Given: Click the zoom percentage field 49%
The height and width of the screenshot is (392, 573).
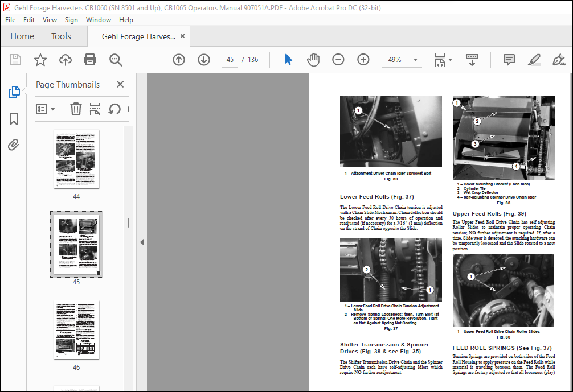Looking at the screenshot, I should 395,60.
